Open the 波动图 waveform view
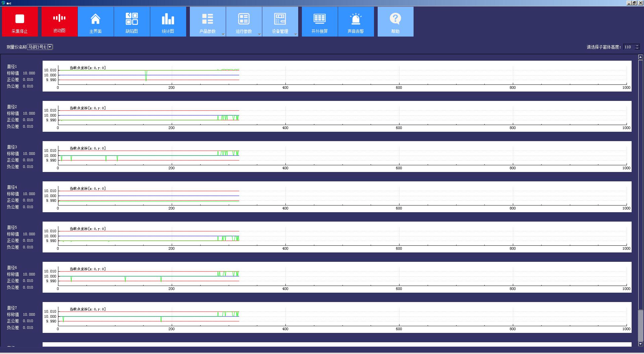 tap(59, 22)
